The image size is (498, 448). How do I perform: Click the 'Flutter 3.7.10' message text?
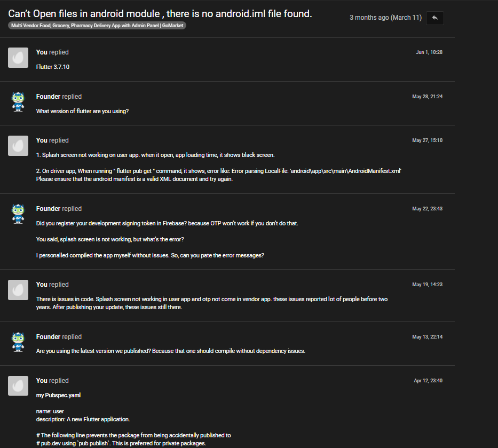53,67
